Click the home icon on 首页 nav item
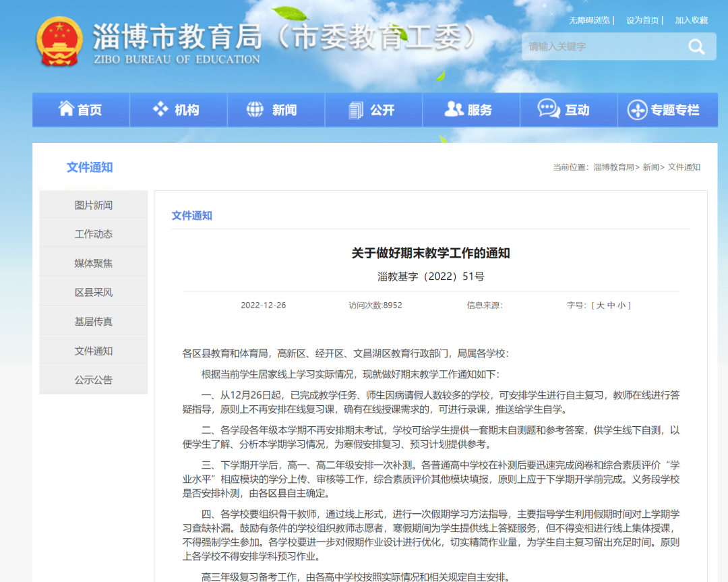Screen dimensions: 728x582 (65, 109)
